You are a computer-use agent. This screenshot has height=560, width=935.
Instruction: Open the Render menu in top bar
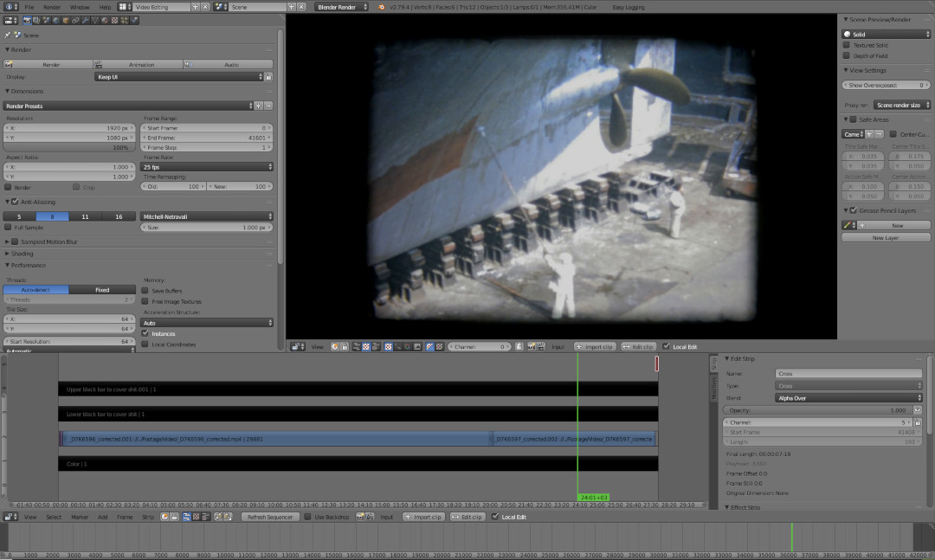tap(52, 7)
